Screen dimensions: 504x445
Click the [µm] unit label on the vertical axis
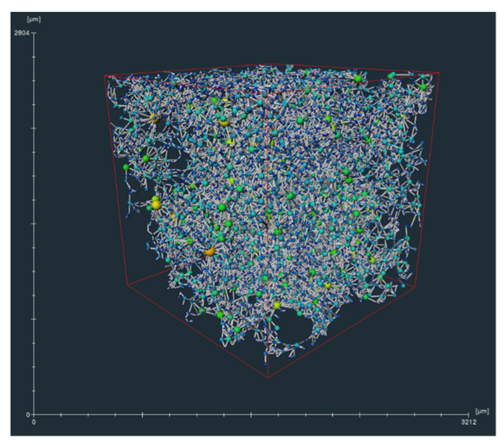[x=34, y=20]
